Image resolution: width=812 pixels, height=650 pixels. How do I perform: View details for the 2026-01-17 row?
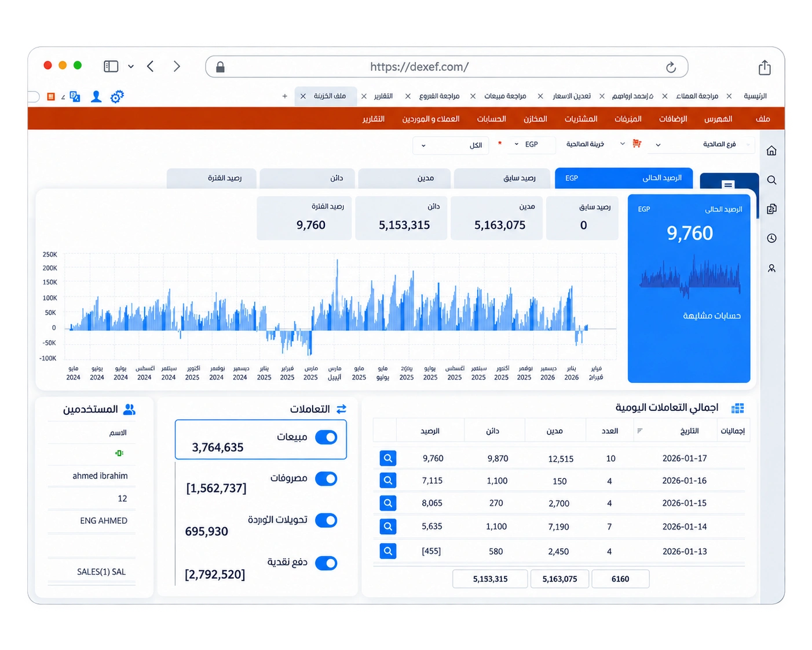coord(388,458)
